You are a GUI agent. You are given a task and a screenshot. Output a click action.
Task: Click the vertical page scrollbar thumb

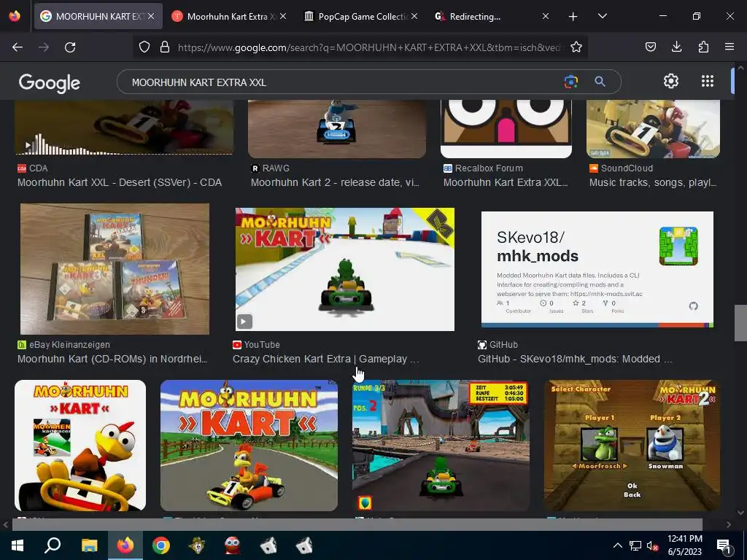(x=740, y=323)
